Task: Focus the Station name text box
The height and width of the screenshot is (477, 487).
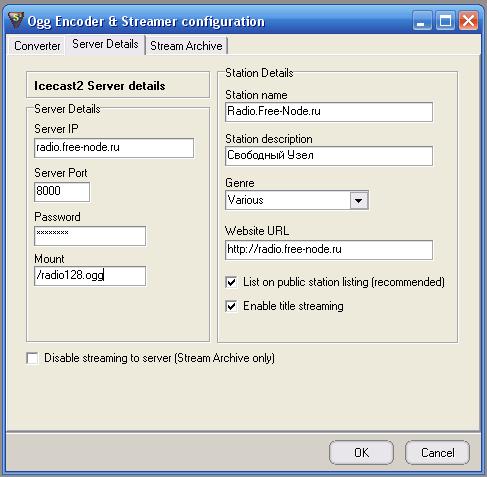Action: click(329, 112)
